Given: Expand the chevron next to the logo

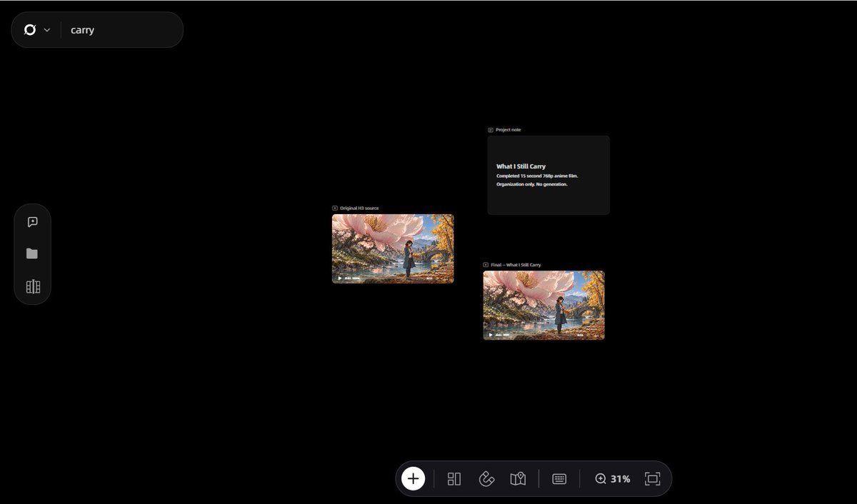Looking at the screenshot, I should 47,30.
